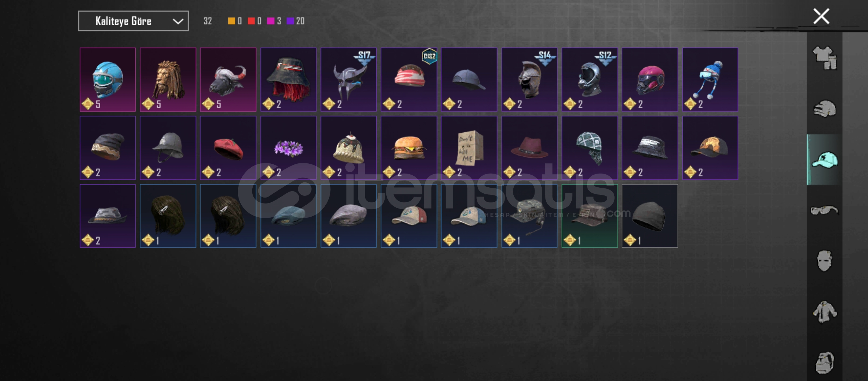Select the face mask category icon

(x=825, y=261)
